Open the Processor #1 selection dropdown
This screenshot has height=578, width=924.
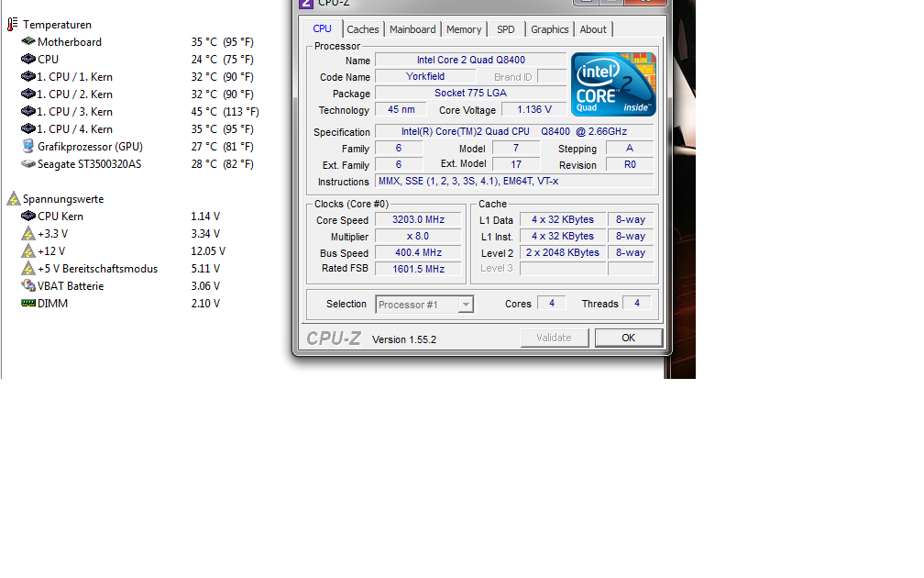coord(424,305)
